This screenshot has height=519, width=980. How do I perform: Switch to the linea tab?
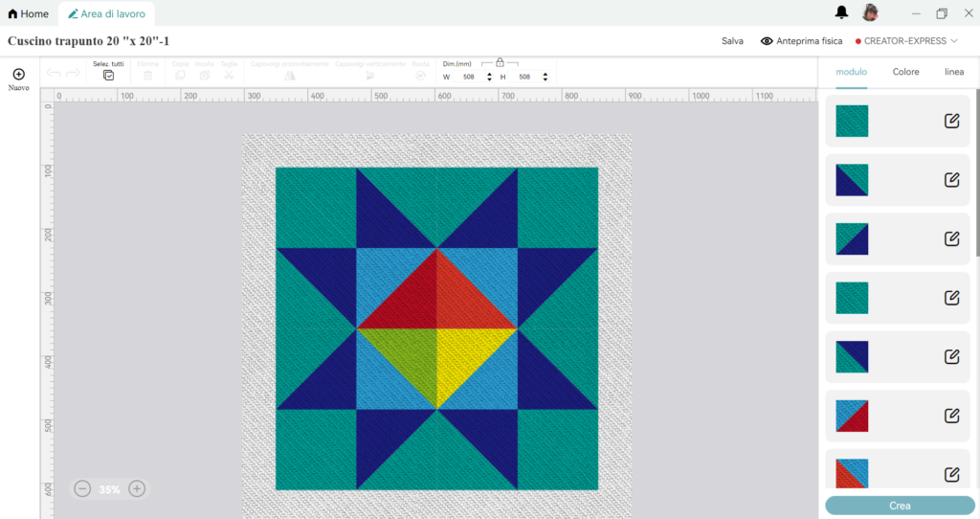pos(954,72)
